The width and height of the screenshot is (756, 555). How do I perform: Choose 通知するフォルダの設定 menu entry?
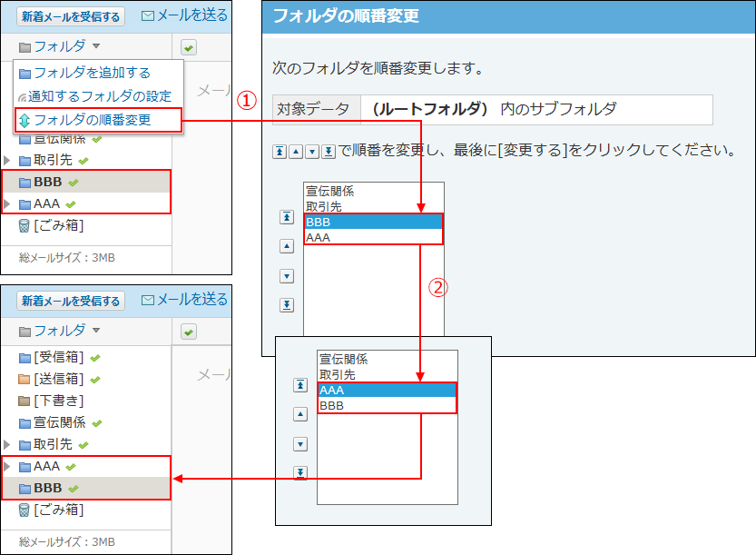click(94, 96)
